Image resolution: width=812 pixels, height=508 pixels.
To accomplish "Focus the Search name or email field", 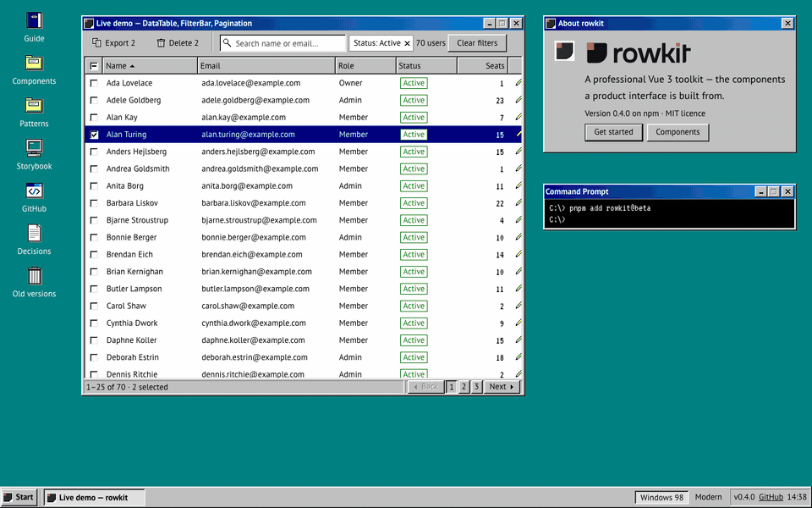I will click(x=283, y=43).
